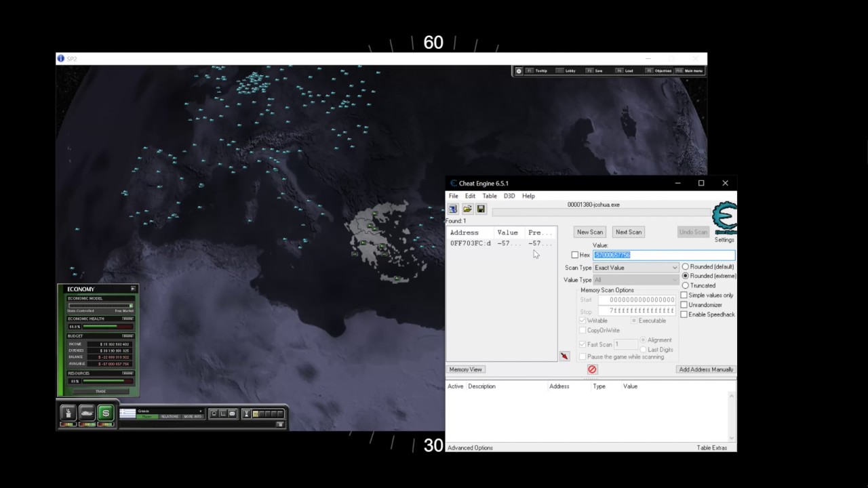Open the Edit menu in Cheat Engine

(470, 196)
